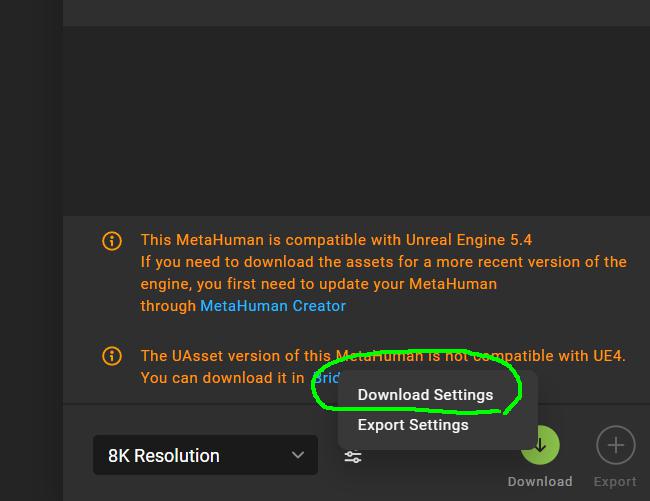The height and width of the screenshot is (501, 650).
Task: Open the partially hidden Bridge link
Action: point(327,378)
